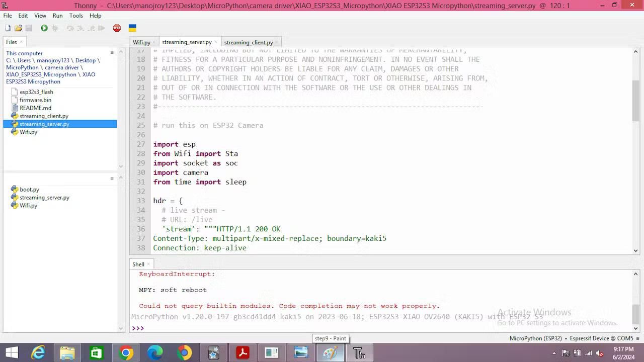Select boot.py in the device files list
Image resolution: width=644 pixels, height=362 pixels.
[29, 190]
